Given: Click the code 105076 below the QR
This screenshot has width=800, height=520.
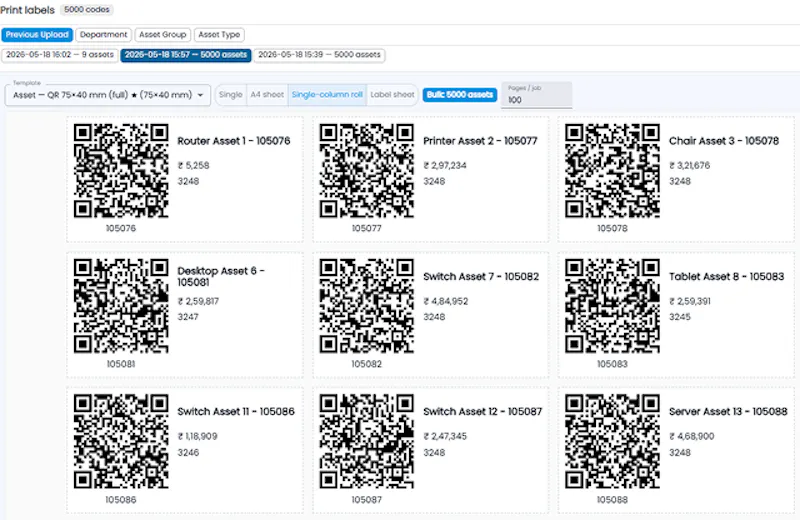Looking at the screenshot, I should coord(121,228).
